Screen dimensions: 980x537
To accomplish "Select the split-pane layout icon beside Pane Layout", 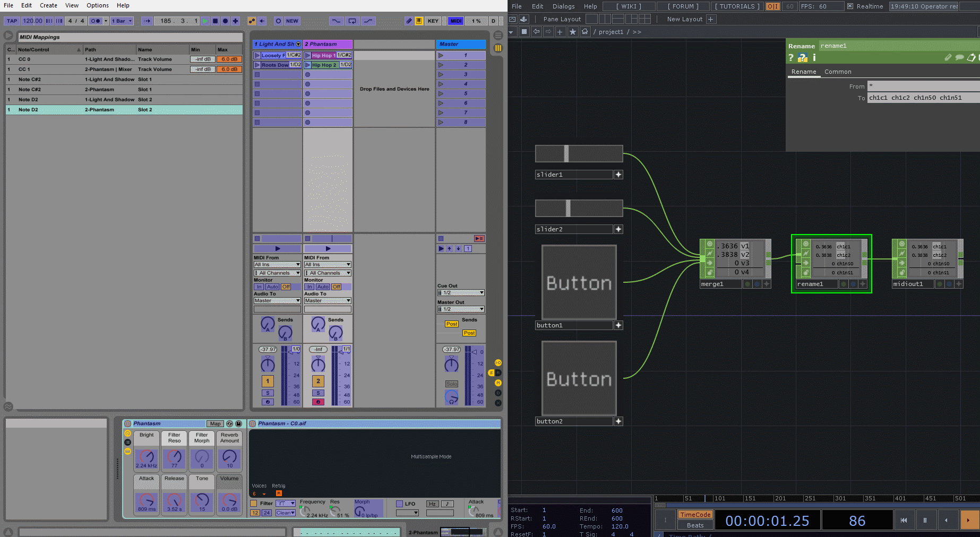I will click(606, 19).
